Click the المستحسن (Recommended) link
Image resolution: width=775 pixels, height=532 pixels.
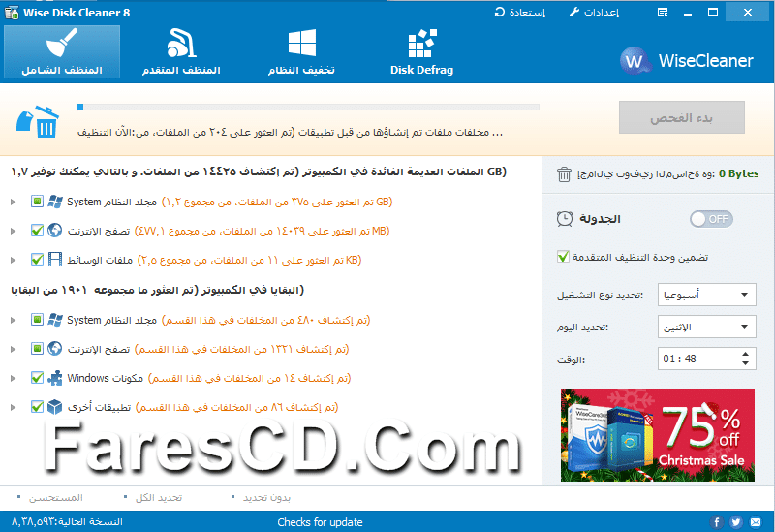55,498
